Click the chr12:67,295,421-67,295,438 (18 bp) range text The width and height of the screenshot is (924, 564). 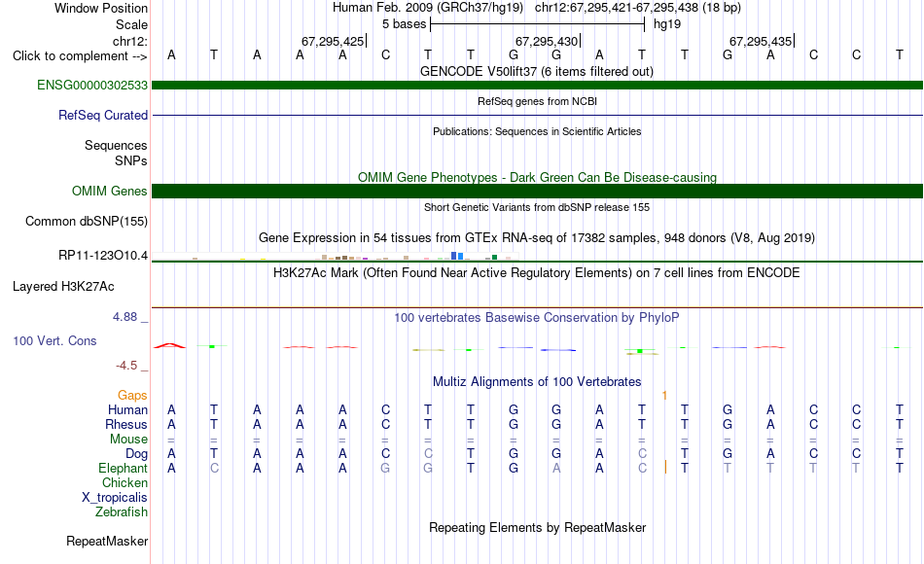click(638, 8)
